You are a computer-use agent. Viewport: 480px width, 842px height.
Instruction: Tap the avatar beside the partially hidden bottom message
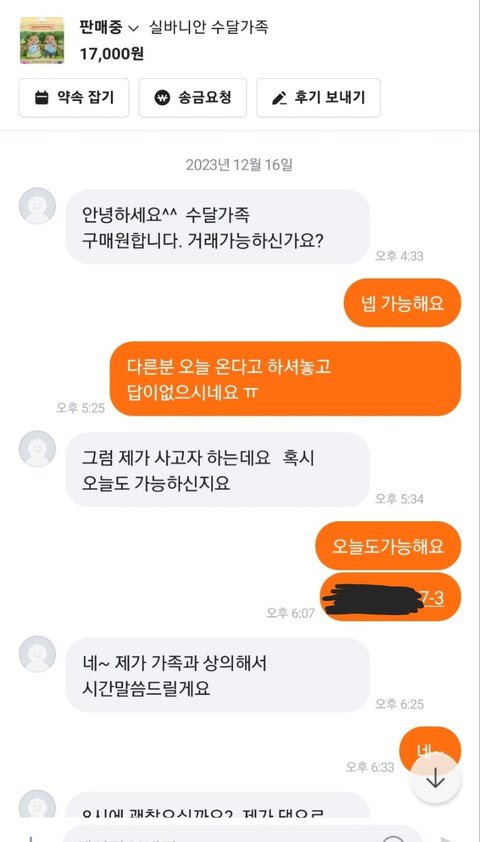tap(37, 804)
